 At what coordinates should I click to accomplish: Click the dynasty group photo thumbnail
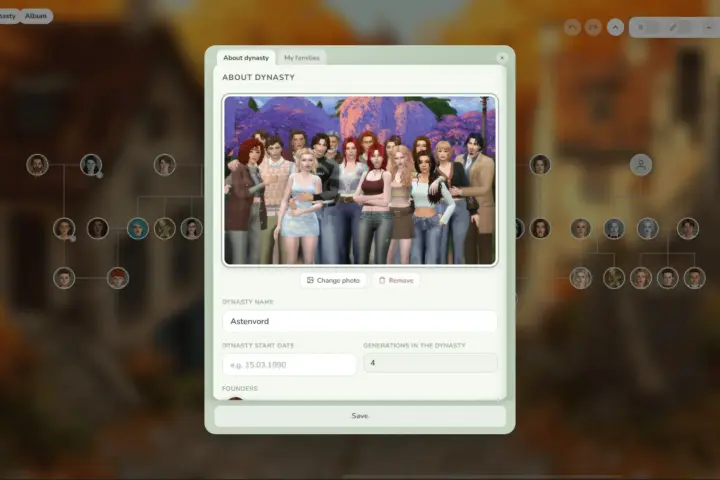(360, 180)
